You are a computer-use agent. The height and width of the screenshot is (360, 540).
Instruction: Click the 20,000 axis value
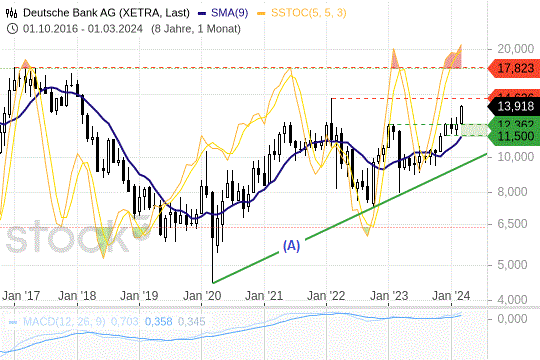point(516,49)
